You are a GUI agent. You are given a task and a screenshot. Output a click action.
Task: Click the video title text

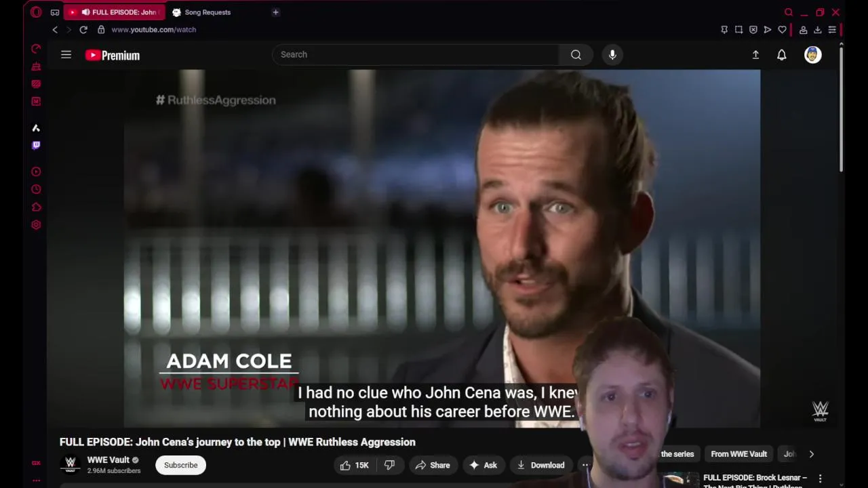(237, 442)
